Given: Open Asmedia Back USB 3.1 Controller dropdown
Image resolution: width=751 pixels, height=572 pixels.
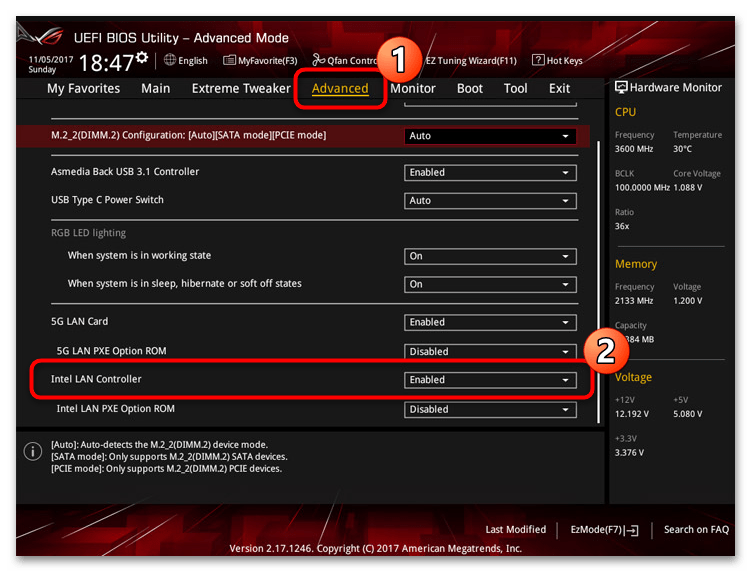Looking at the screenshot, I should point(490,172).
